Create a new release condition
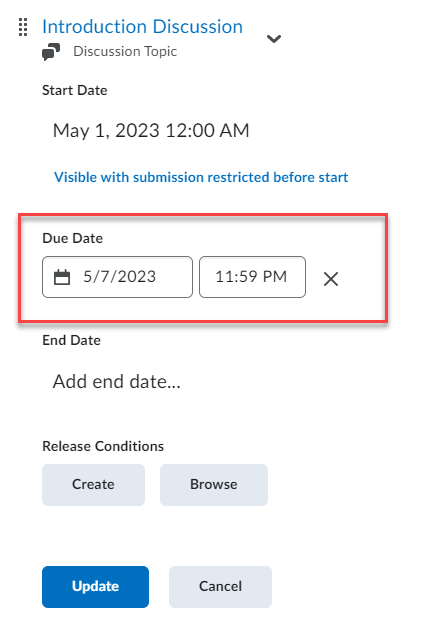 point(93,485)
